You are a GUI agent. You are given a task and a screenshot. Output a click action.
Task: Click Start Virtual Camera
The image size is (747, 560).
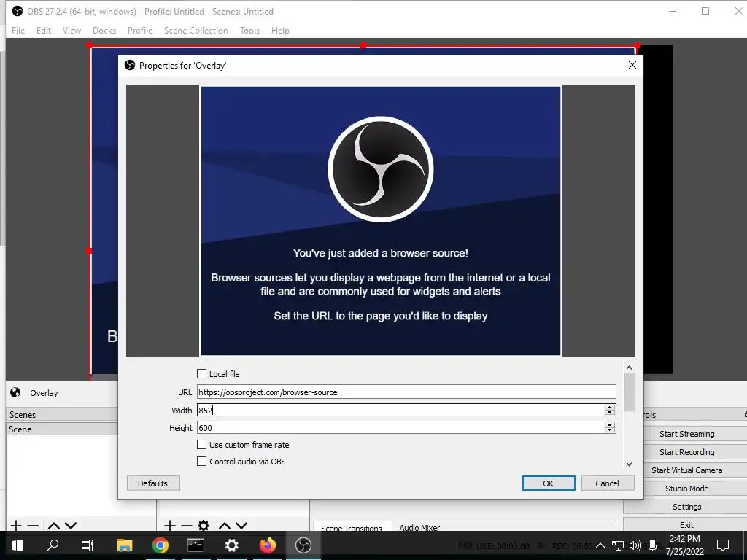click(686, 470)
